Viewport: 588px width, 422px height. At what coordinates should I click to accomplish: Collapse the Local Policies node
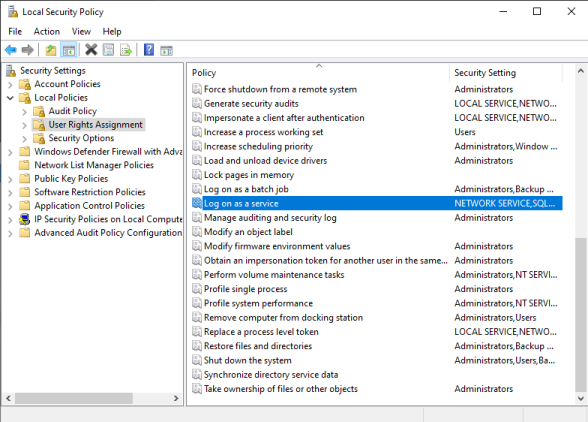(10, 98)
